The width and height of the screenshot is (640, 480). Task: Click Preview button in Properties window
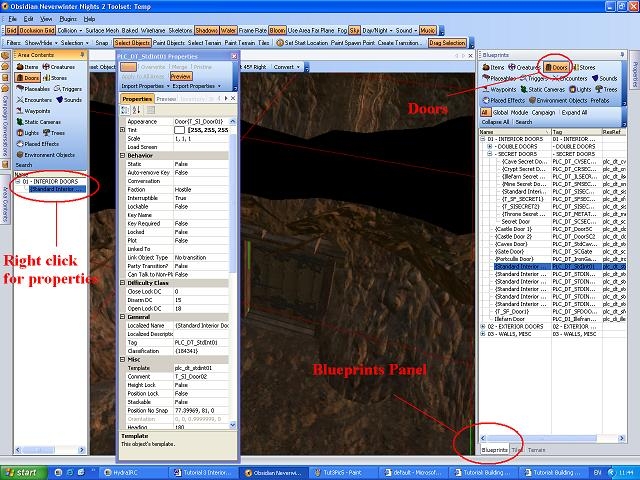pos(181,76)
